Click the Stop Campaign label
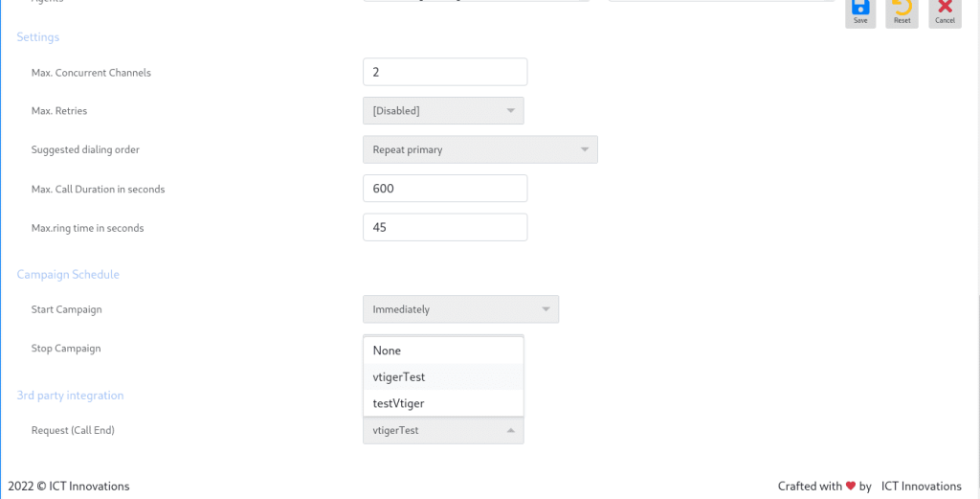 point(66,349)
